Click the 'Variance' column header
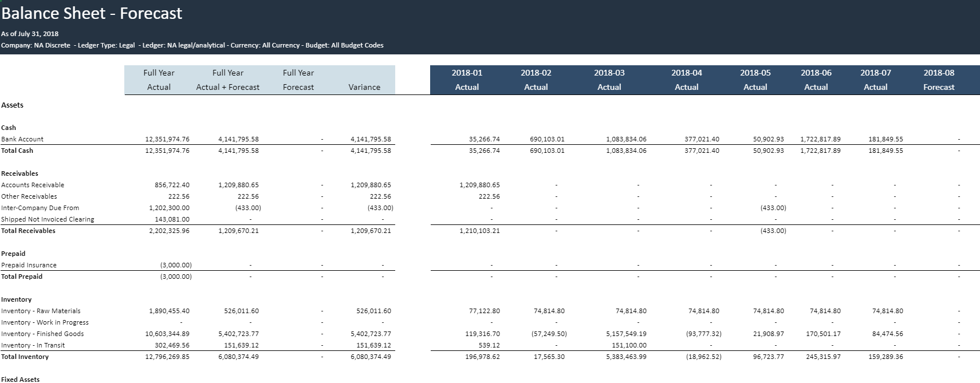Image resolution: width=980 pixels, height=383 pixels. click(x=364, y=87)
